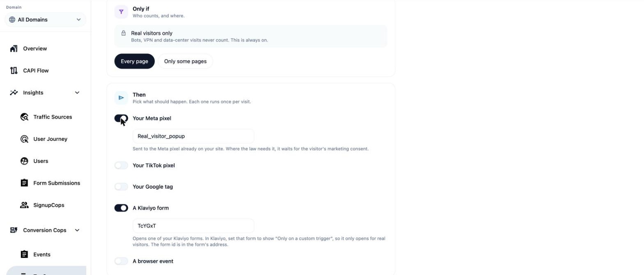644x275 pixels.
Task: Select the Every page option
Action: [134, 61]
